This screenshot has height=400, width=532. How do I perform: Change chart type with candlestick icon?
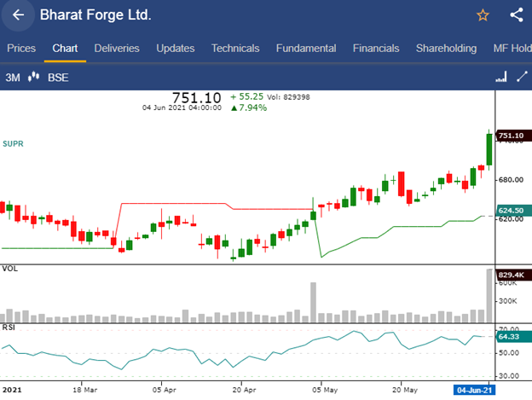point(33,77)
